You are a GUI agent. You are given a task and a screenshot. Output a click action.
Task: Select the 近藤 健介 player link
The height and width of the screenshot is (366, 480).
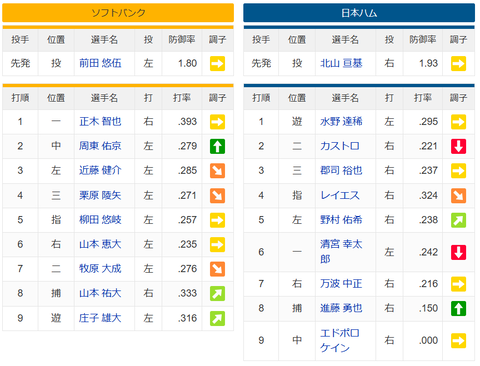pyautogui.click(x=100, y=170)
